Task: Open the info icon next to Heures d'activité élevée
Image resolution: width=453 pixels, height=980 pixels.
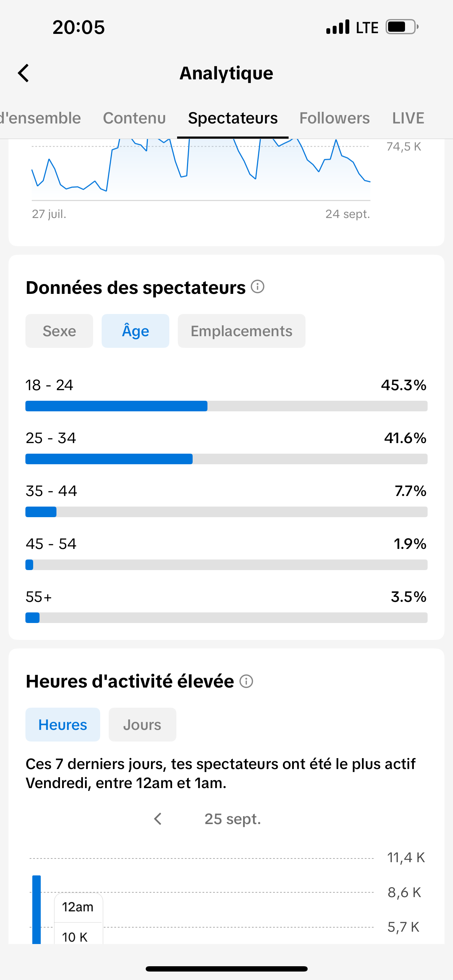Action: tap(246, 681)
